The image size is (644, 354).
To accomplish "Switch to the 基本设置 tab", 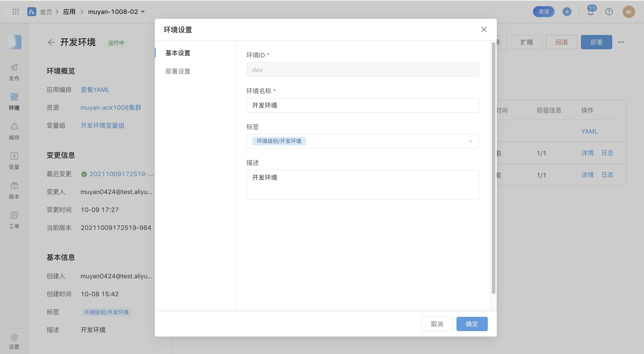I will 178,53.
